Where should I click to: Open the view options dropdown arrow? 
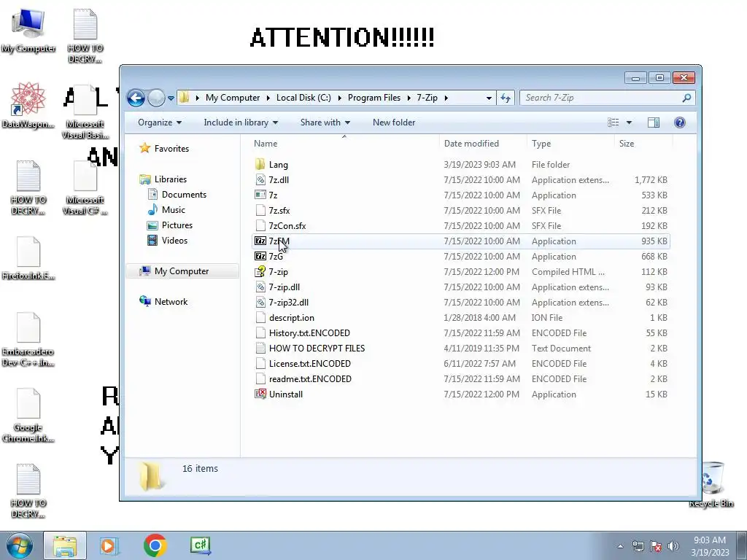629,122
